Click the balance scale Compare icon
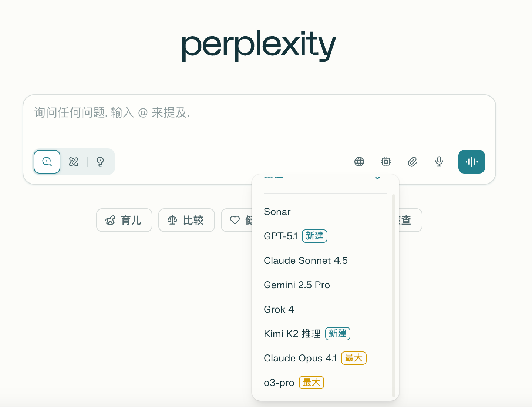This screenshot has height=407, width=532. (172, 221)
